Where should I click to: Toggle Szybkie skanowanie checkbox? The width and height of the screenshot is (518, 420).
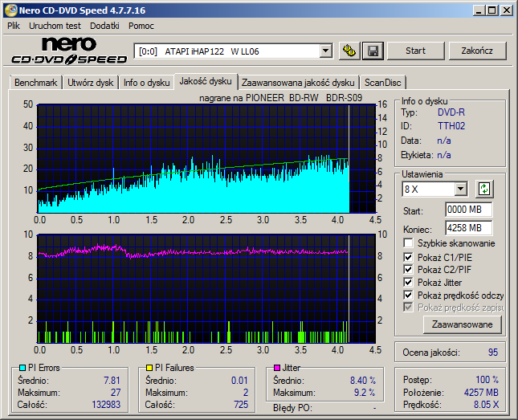coord(408,243)
